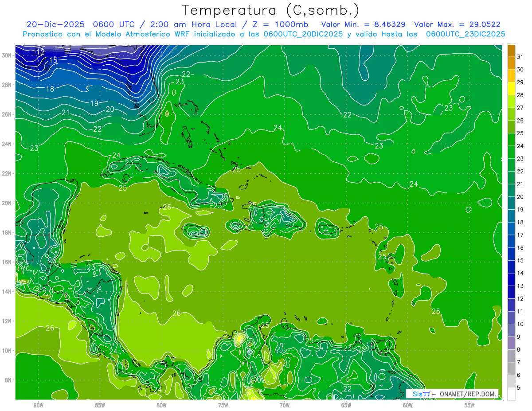Click the "28N" latitude axis label
Viewport: 532px width, 411px height.
click(x=7, y=85)
